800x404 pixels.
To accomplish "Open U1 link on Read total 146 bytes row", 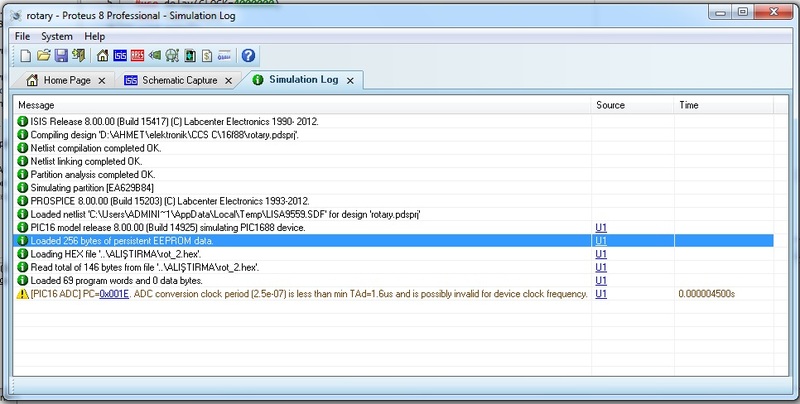I will coord(601,267).
